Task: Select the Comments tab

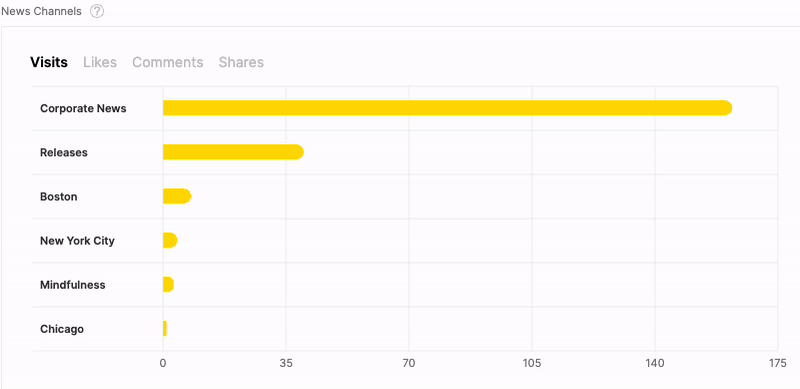Action: pyautogui.click(x=168, y=62)
